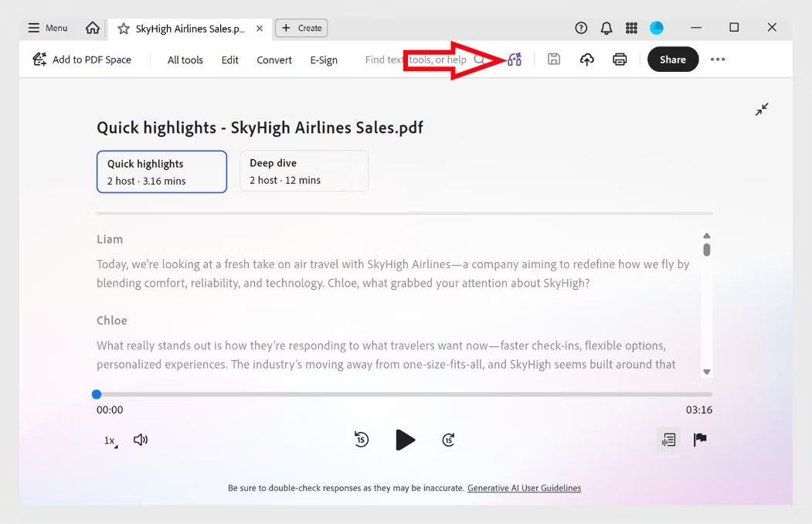Click Add to PDF Space

82,60
